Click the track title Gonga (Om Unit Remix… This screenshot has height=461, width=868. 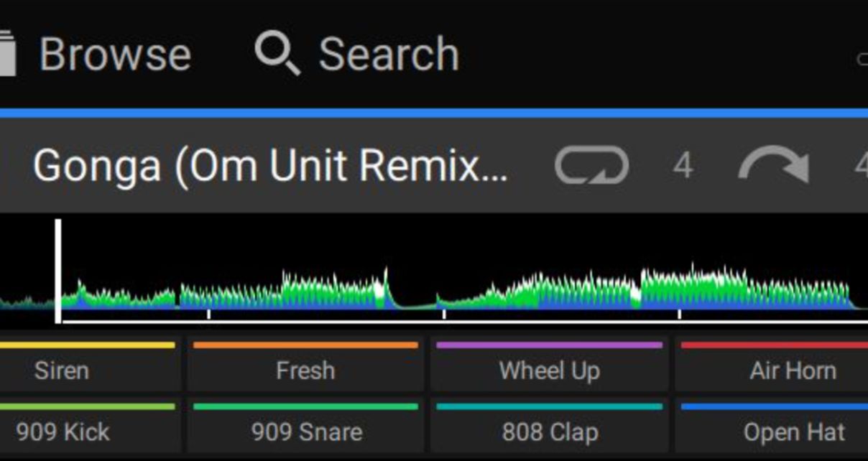click(x=270, y=166)
